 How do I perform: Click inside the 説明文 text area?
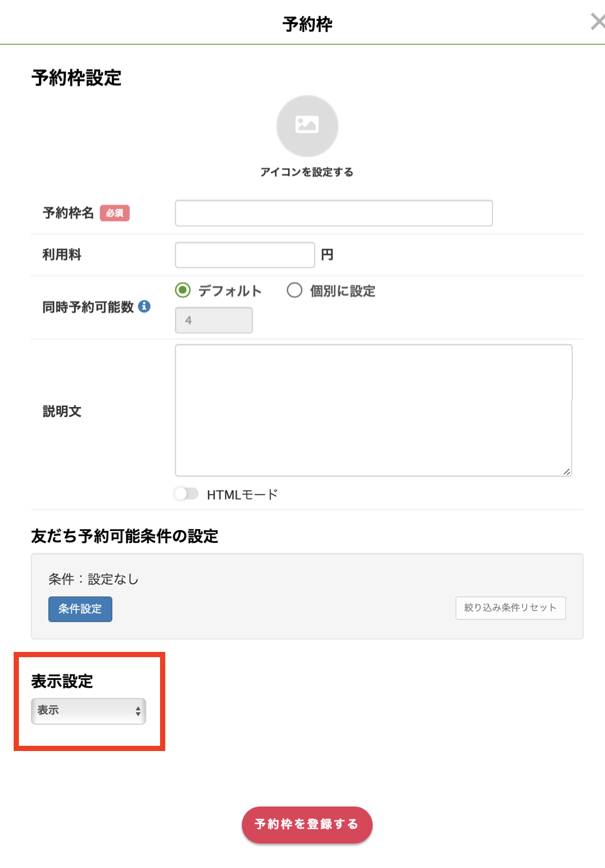click(x=373, y=410)
